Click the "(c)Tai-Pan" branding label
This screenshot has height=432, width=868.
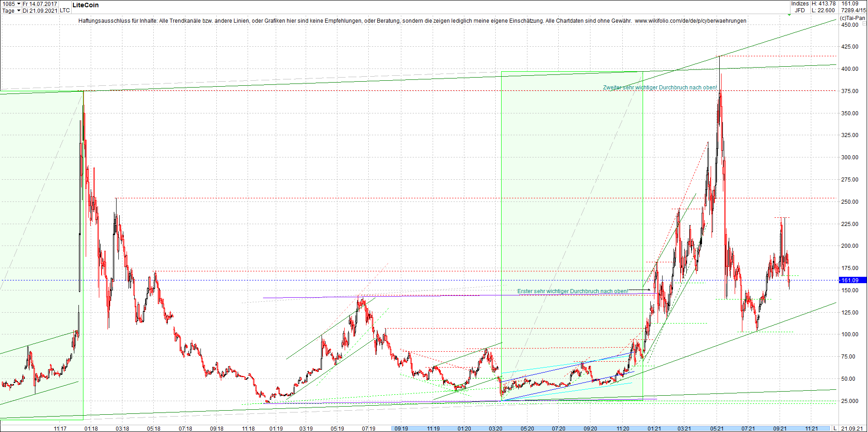point(853,18)
